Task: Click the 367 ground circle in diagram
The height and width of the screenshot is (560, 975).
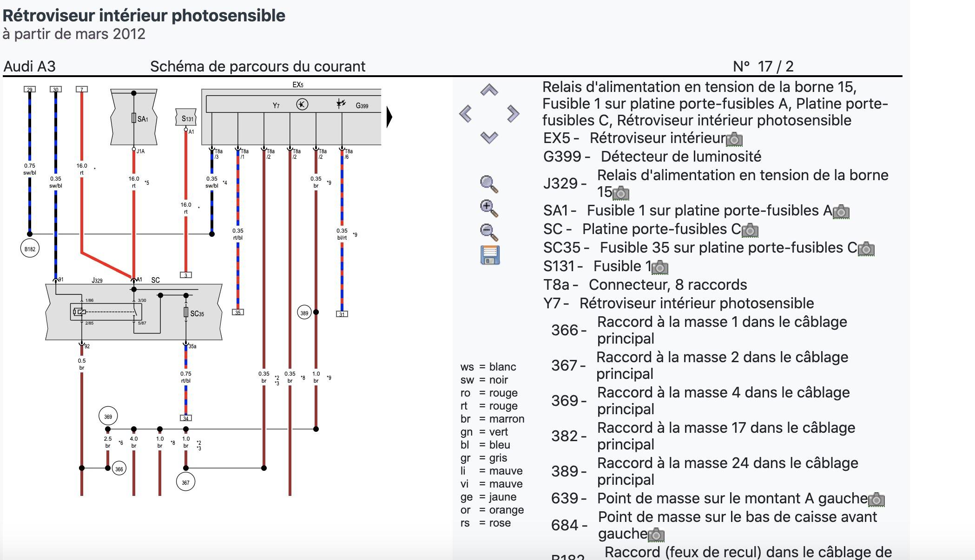Action: 185,482
